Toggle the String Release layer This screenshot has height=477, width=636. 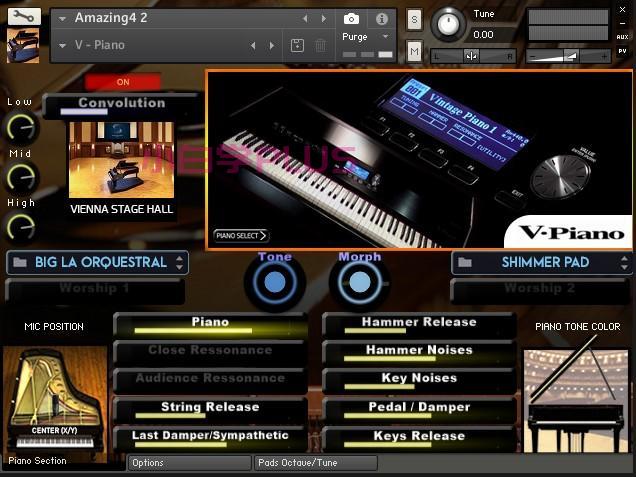tap(210, 410)
